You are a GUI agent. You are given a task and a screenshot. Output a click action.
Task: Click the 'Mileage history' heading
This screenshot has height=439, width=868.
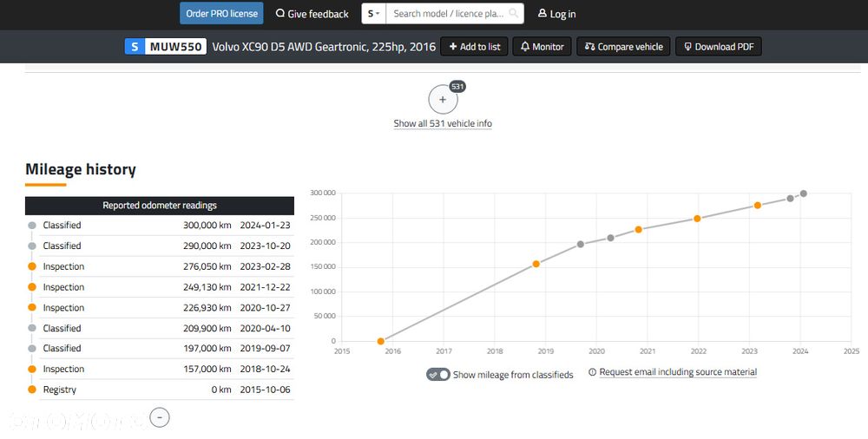tap(81, 169)
